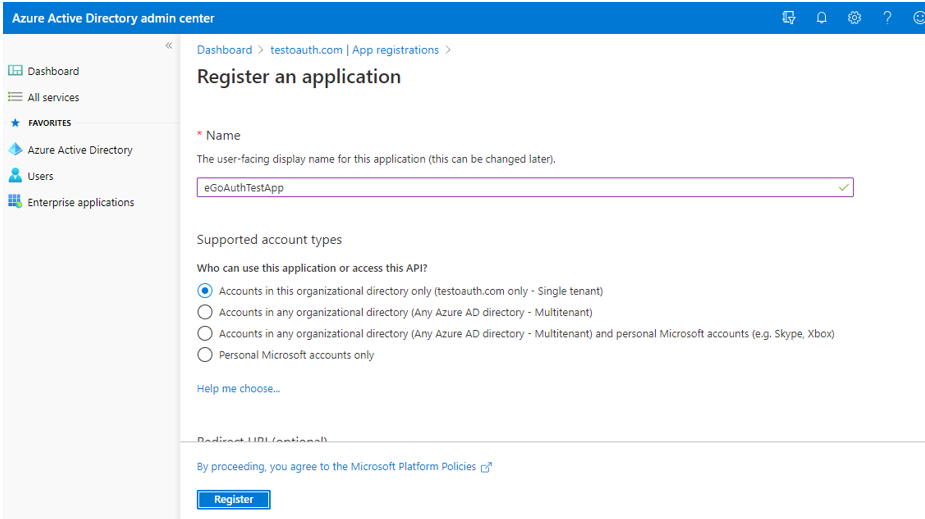This screenshot has height=519, width=925.
Task: Click the All services list icon
Action: (15, 97)
